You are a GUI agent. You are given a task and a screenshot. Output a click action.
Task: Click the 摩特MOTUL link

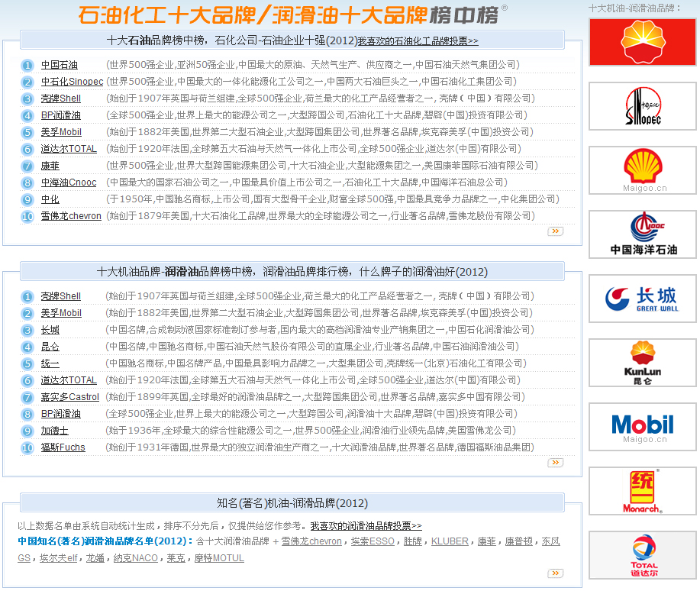(x=219, y=558)
